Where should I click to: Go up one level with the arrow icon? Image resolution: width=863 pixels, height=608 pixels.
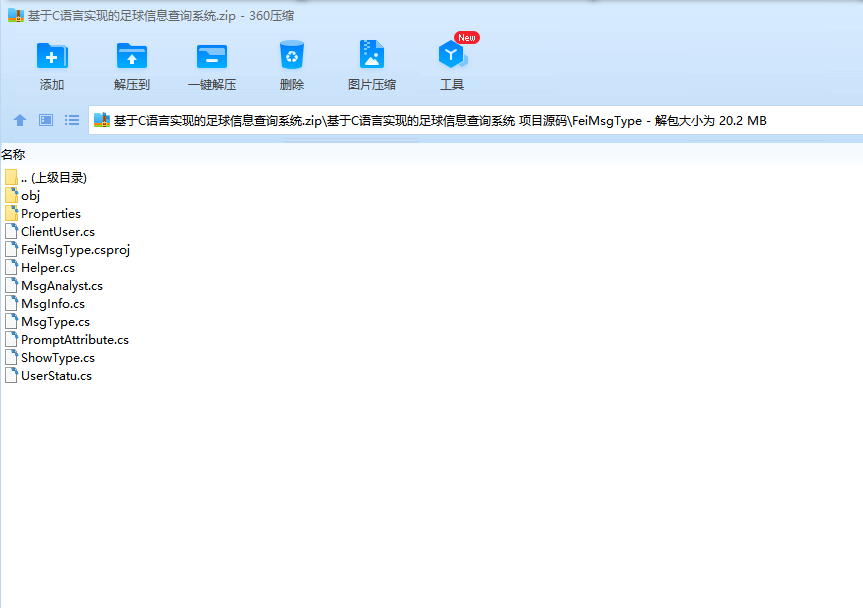20,120
